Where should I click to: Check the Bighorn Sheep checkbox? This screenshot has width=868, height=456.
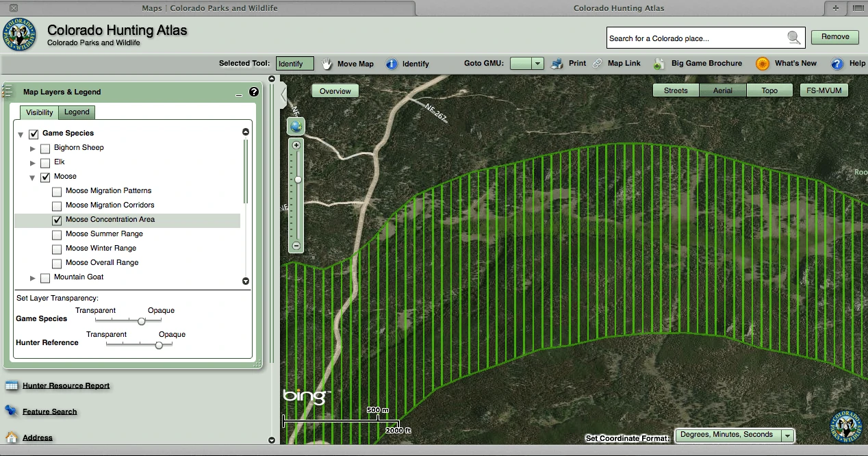coord(45,148)
